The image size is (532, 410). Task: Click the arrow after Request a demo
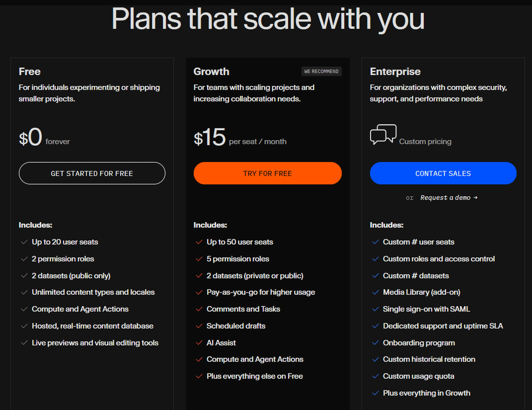pyautogui.click(x=476, y=198)
